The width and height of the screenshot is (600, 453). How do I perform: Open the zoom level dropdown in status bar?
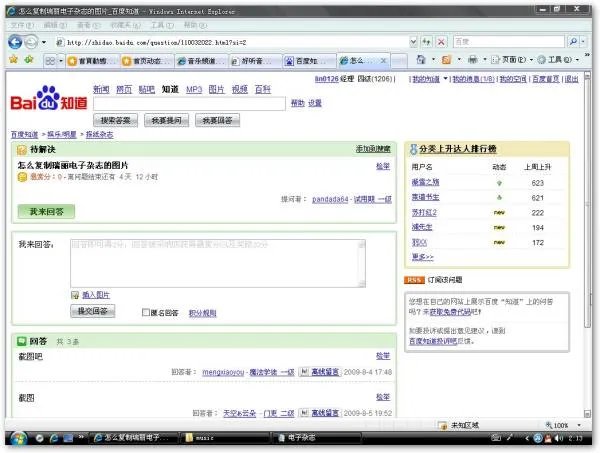[579, 425]
